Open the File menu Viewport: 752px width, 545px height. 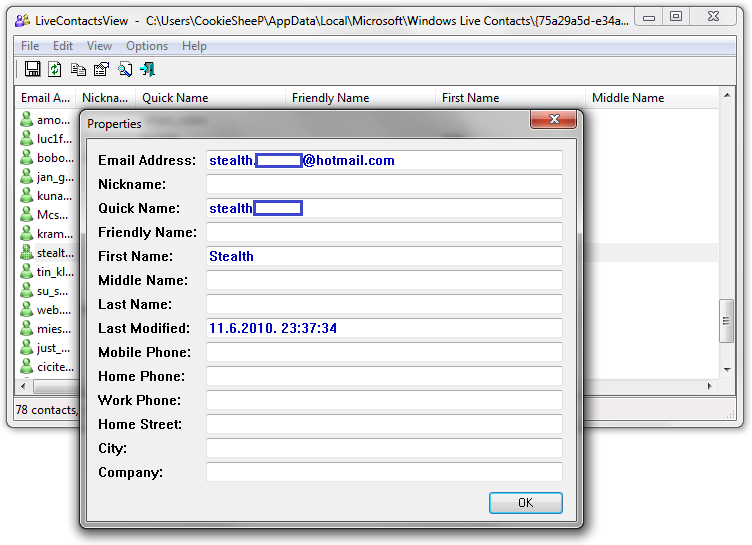point(30,46)
